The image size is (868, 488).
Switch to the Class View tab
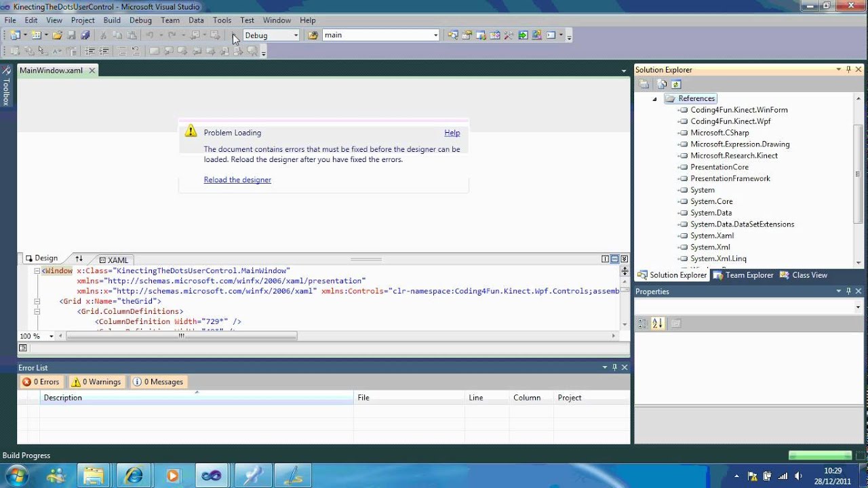pos(804,275)
